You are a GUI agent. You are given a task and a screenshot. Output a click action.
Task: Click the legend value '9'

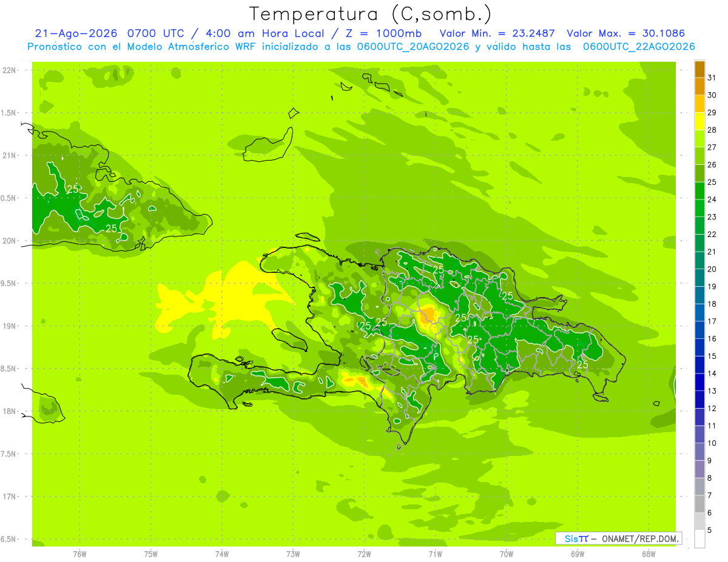pos(710,461)
